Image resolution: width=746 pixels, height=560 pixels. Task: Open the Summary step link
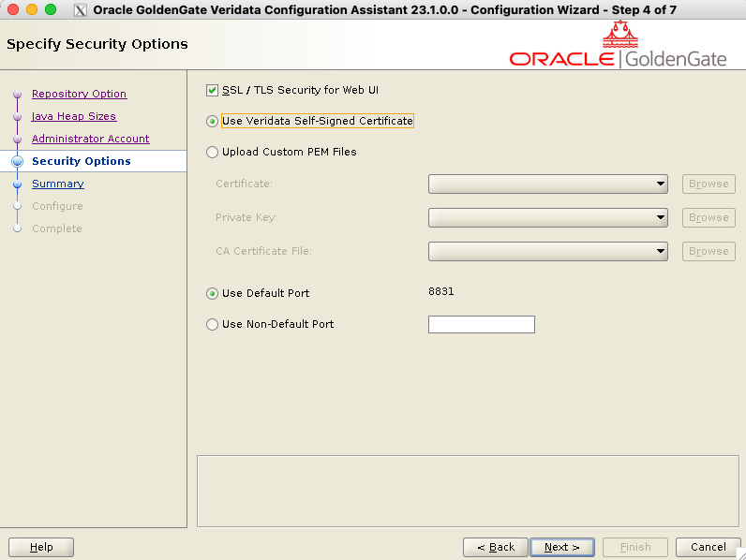click(x=58, y=184)
